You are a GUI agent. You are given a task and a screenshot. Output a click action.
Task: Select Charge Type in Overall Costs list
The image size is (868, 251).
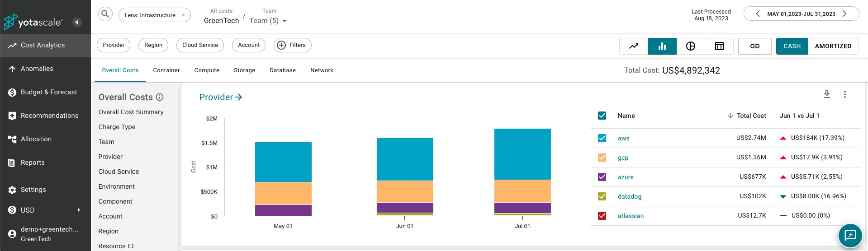pyautogui.click(x=117, y=127)
